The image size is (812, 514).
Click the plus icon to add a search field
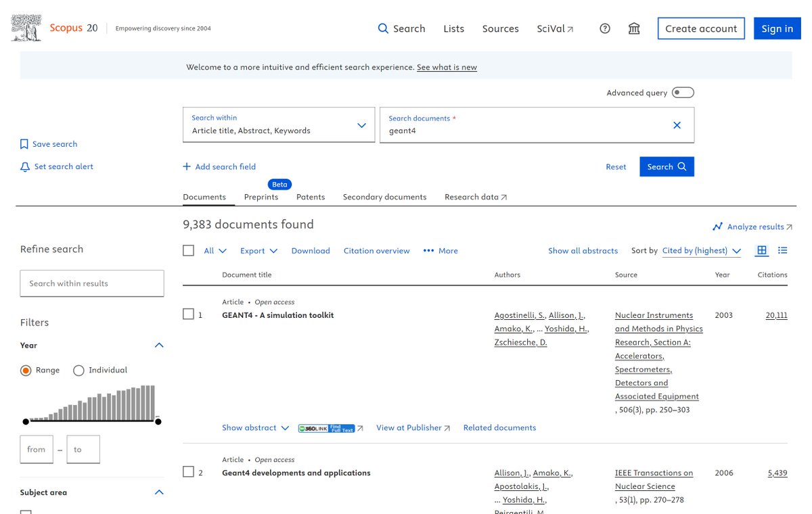click(187, 166)
